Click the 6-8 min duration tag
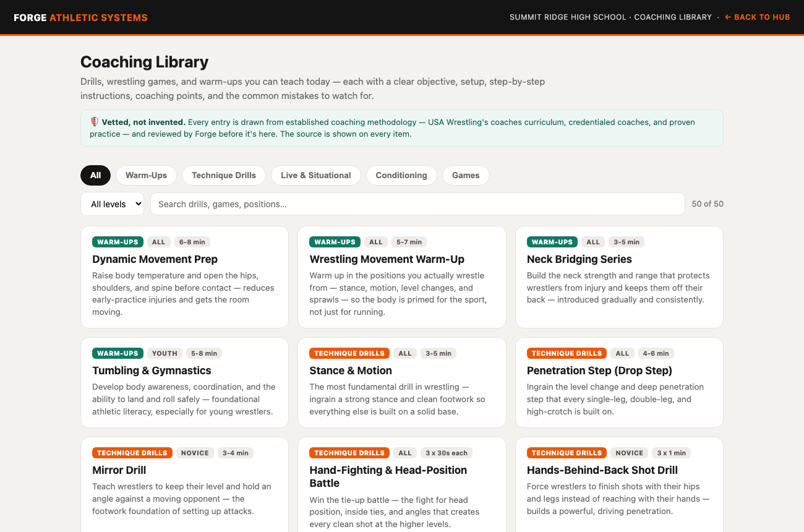Screen dimensions: 804x532 pos(192,242)
